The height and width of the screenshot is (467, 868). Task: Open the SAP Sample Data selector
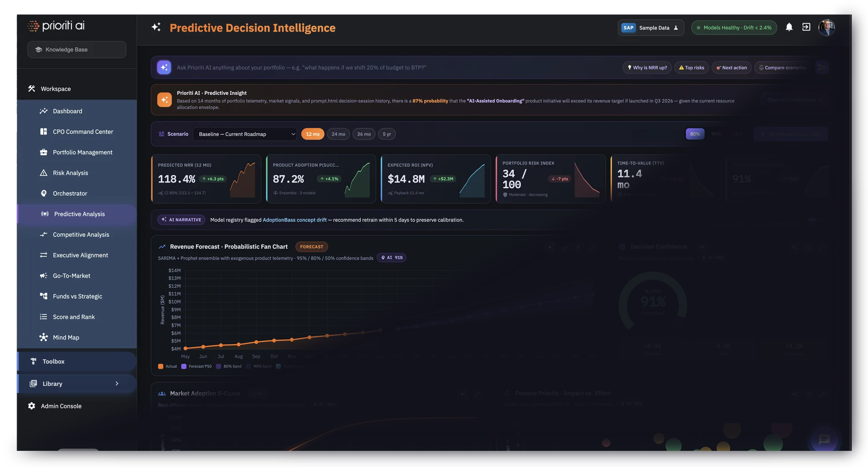tap(650, 28)
